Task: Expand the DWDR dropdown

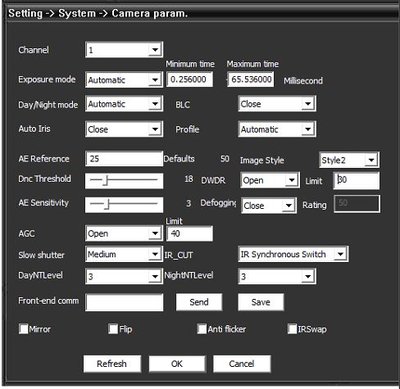Action: (x=270, y=180)
